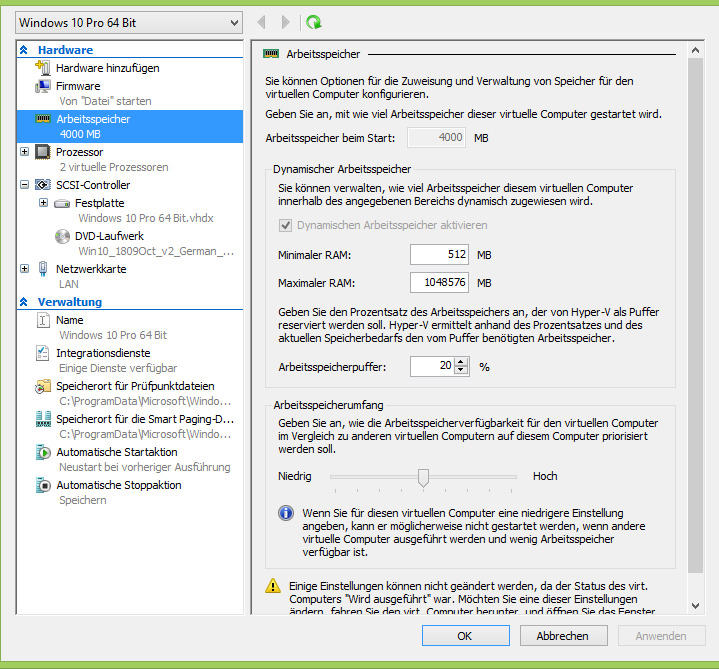Image resolution: width=719 pixels, height=669 pixels.
Task: Click the Integrationsdienste icon
Action: click(x=43, y=353)
